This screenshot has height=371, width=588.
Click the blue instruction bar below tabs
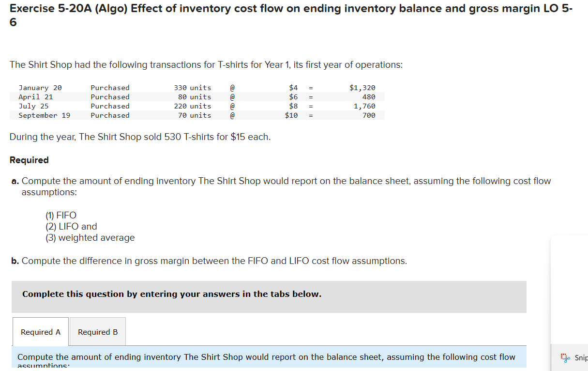tap(266, 358)
